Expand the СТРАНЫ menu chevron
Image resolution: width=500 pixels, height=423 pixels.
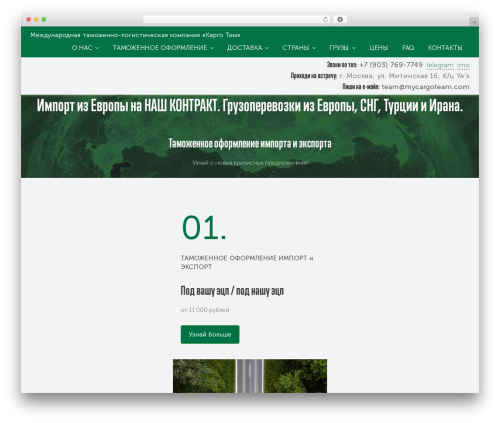314,48
